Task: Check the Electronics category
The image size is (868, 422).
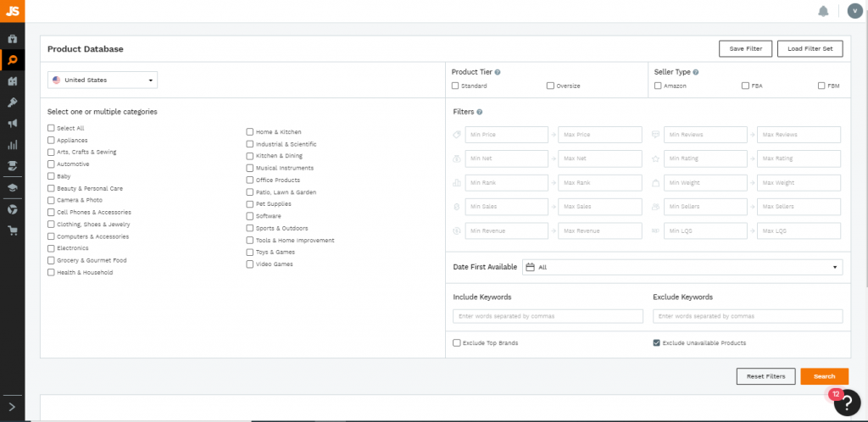Action: 51,248
